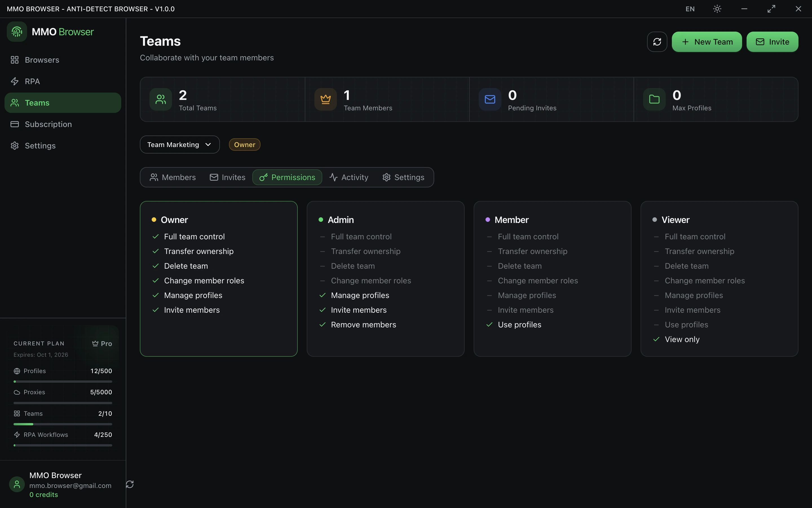812x508 pixels.
Task: Toggle the light/dark theme sun icon
Action: 717,9
